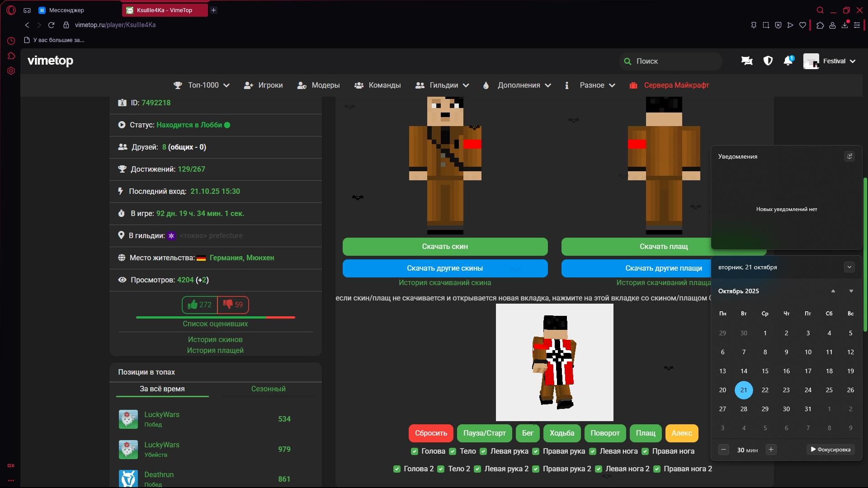Click the notification bell icon
The height and width of the screenshot is (488, 868).
[x=788, y=61]
